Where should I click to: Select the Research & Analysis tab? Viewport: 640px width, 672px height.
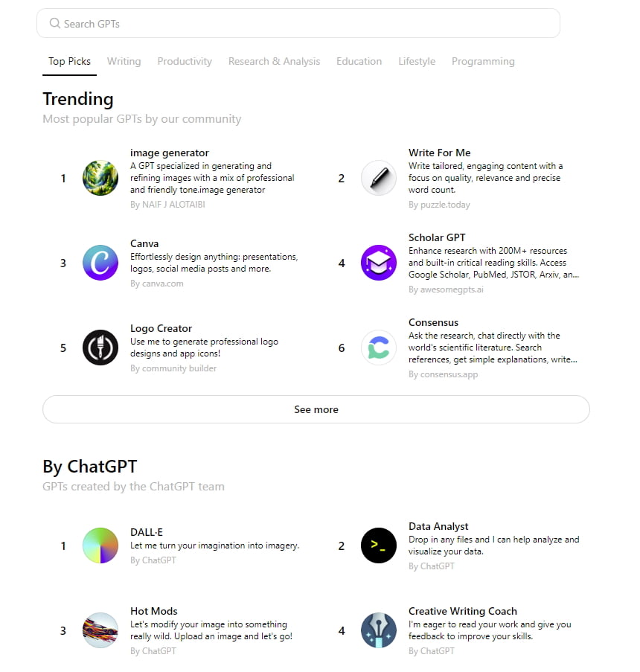tap(274, 61)
